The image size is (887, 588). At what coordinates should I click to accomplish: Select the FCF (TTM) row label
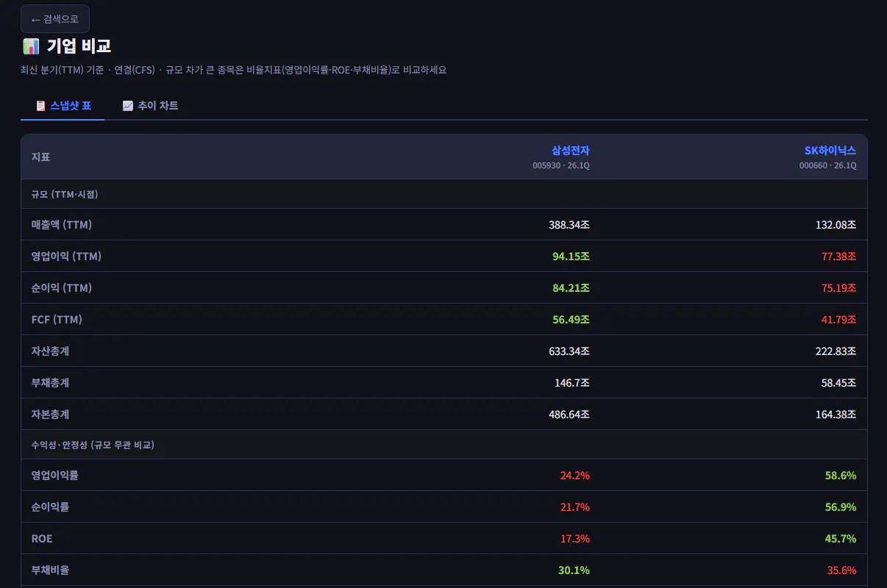pos(57,320)
